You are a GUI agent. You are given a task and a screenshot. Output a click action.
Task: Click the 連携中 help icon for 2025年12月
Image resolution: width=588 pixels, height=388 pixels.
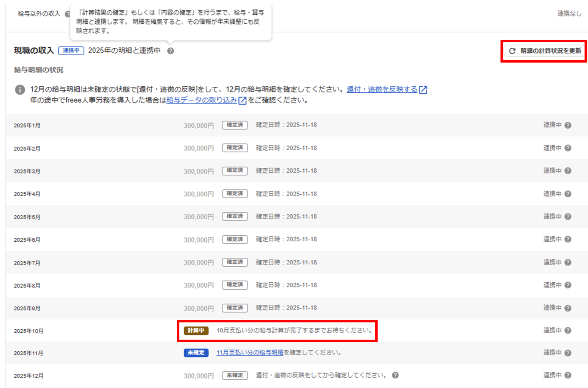[x=568, y=375]
